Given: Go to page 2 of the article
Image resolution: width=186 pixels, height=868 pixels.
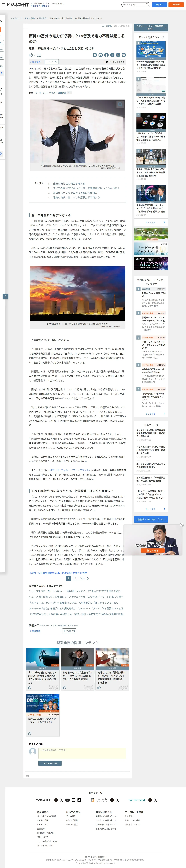Looking at the screenshot, I should pos(75,578).
